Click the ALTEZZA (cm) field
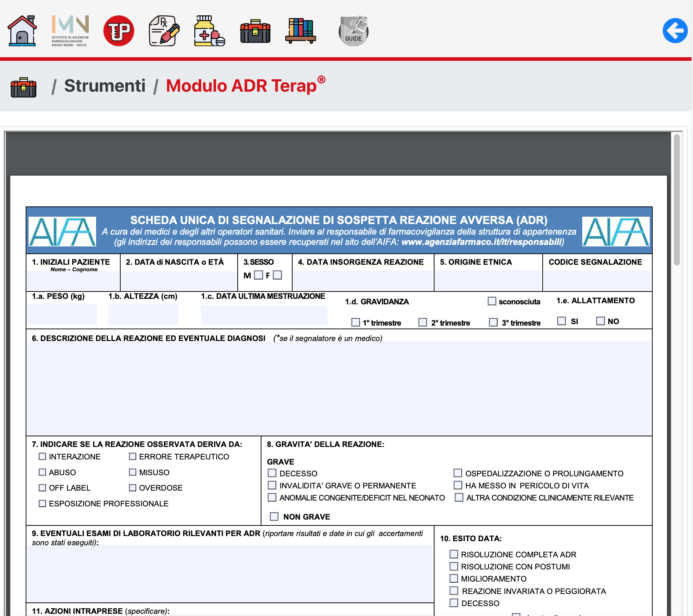Image resolution: width=693 pixels, height=616 pixels. (x=143, y=314)
